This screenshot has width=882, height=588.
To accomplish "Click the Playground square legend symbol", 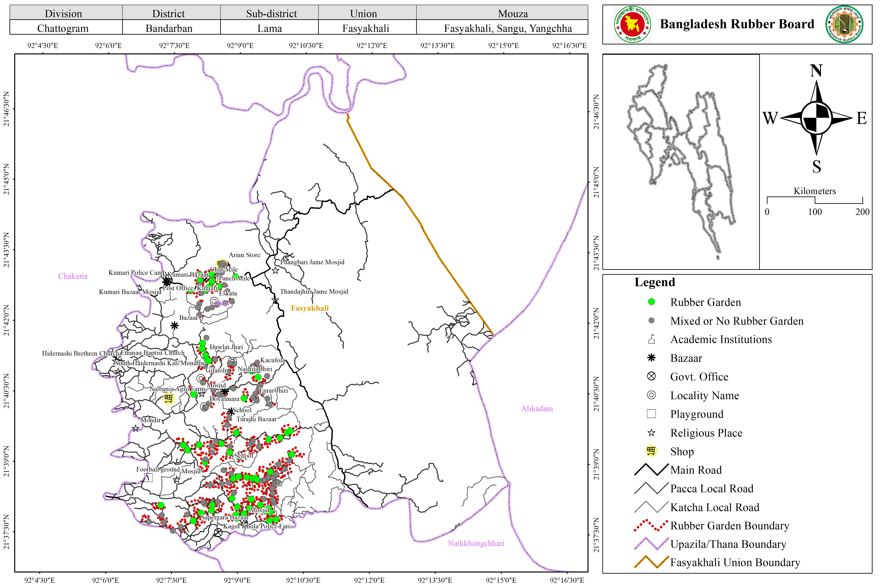I will 651,414.
